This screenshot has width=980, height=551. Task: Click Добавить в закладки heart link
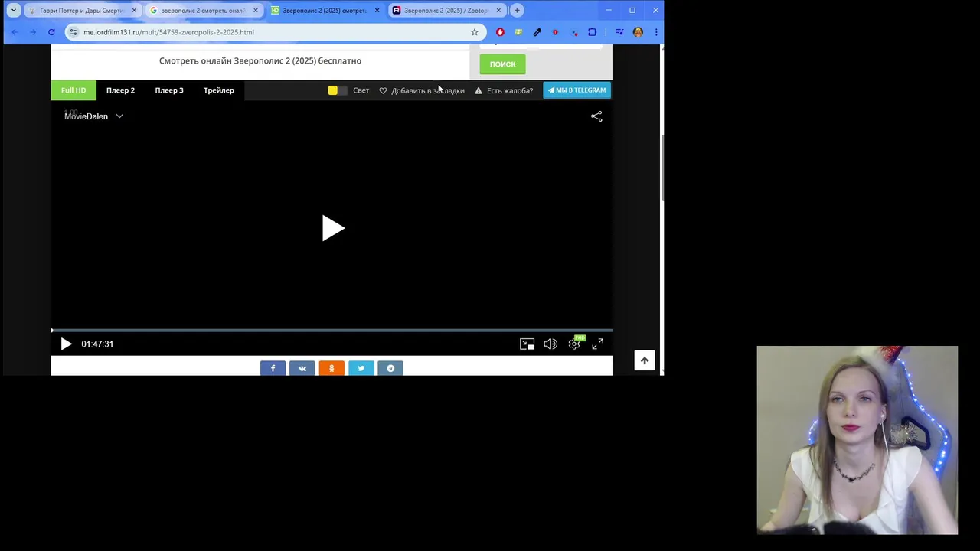click(x=422, y=90)
